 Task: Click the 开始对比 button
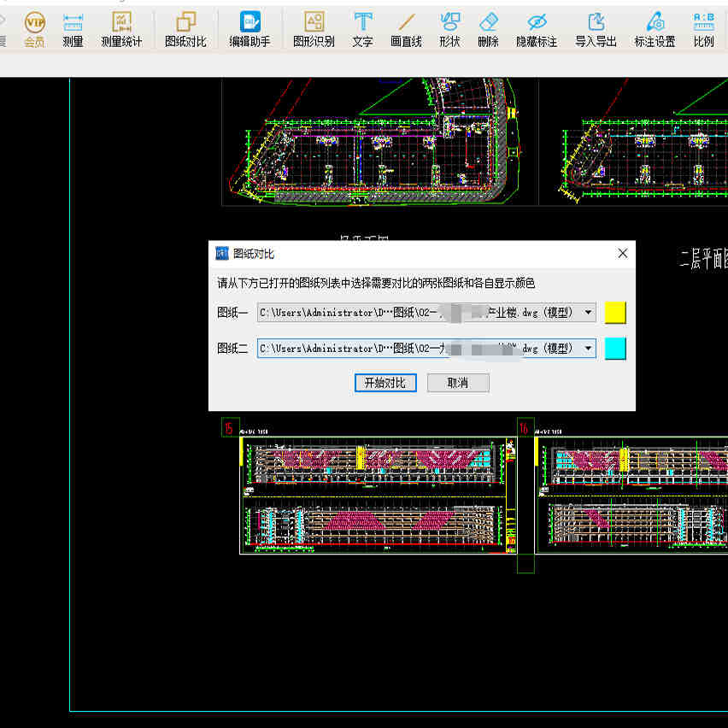point(385,383)
